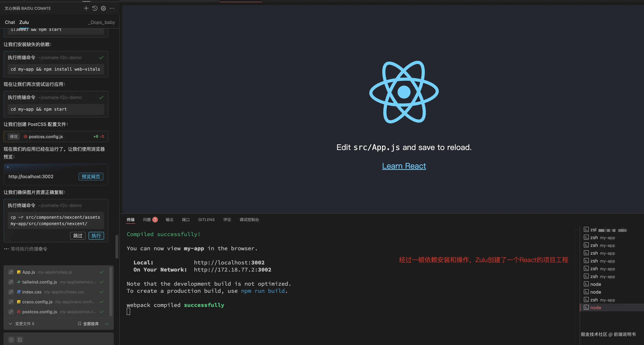The image size is (644, 345).
Task: Open Comate settings gear icon
Action: pos(103,8)
